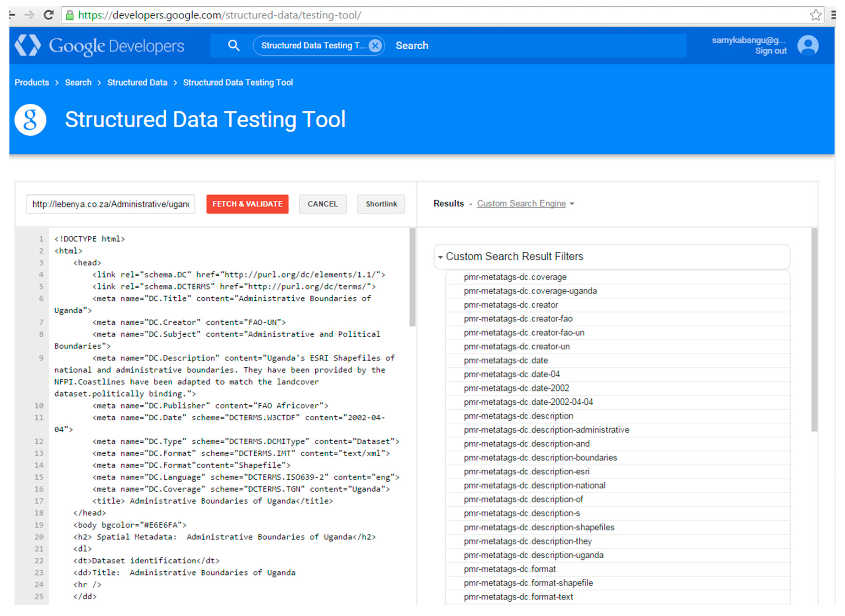Select pmr-metatags-dc.date row
Viewport: 845px width, 616px height.
[617, 360]
